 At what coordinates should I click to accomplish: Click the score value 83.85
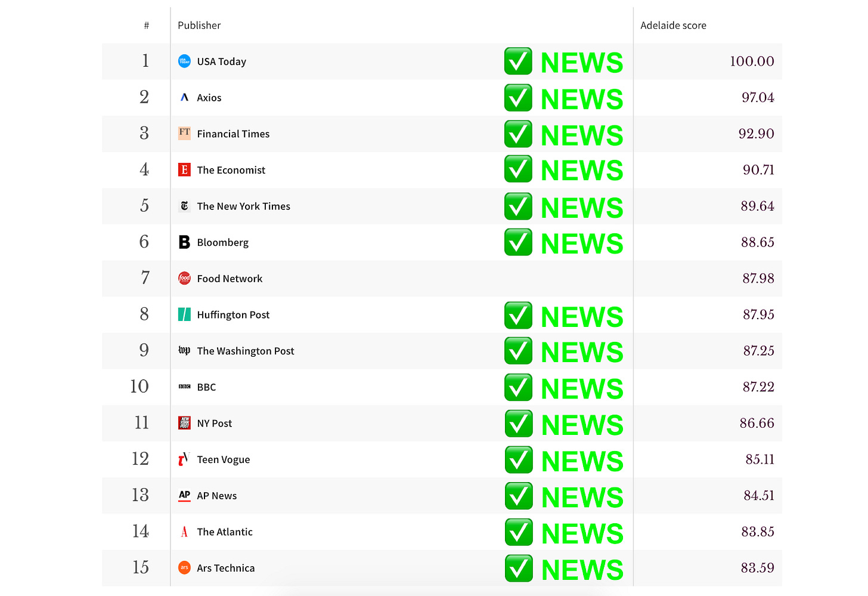758,532
